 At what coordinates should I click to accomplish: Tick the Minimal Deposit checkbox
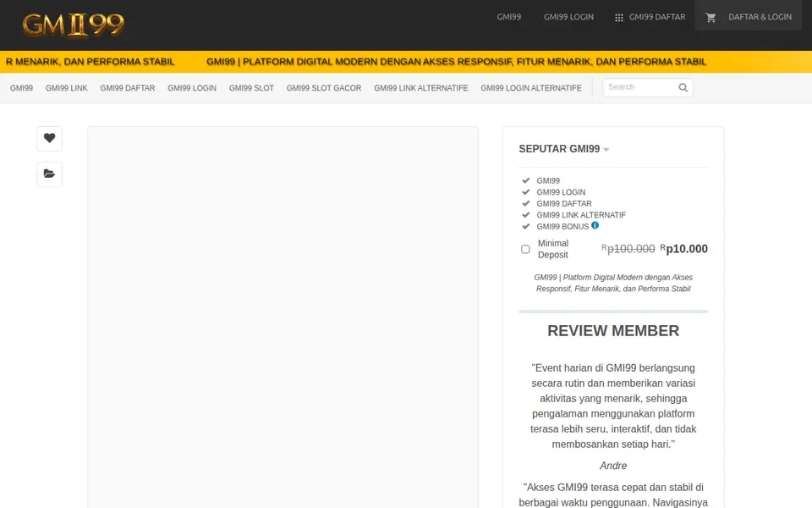click(525, 249)
